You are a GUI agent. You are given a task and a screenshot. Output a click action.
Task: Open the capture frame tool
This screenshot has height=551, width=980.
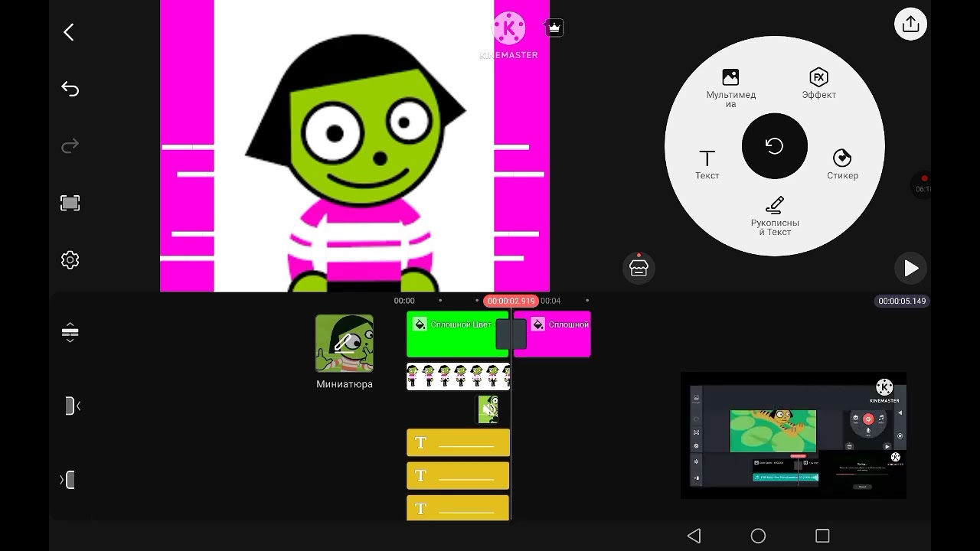70,203
